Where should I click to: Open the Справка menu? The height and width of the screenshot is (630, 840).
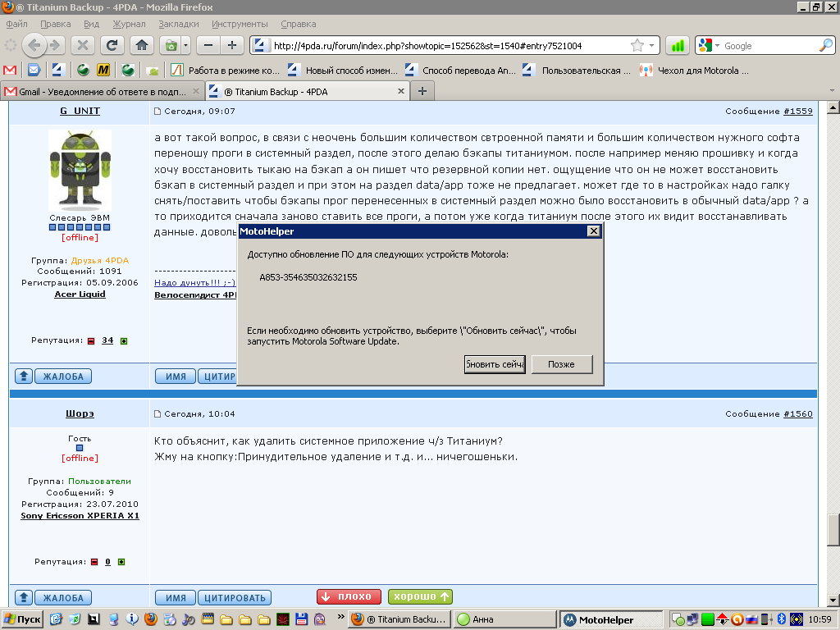(299, 24)
